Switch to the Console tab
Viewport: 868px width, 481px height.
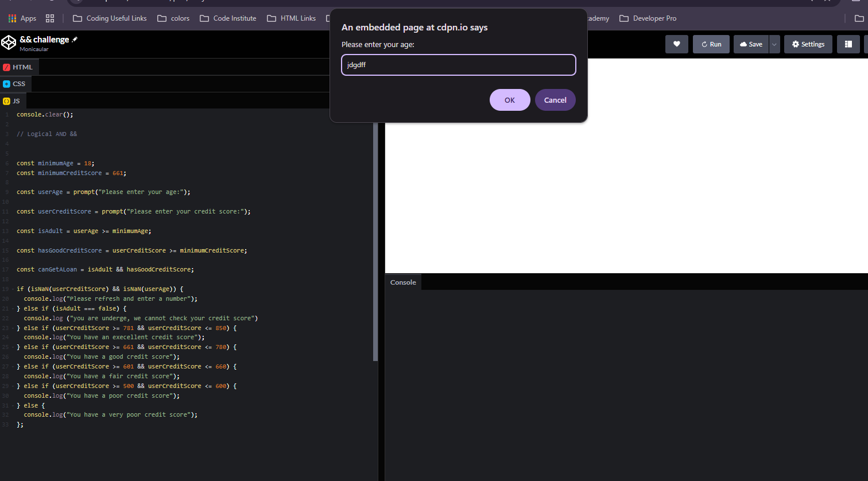click(x=402, y=282)
